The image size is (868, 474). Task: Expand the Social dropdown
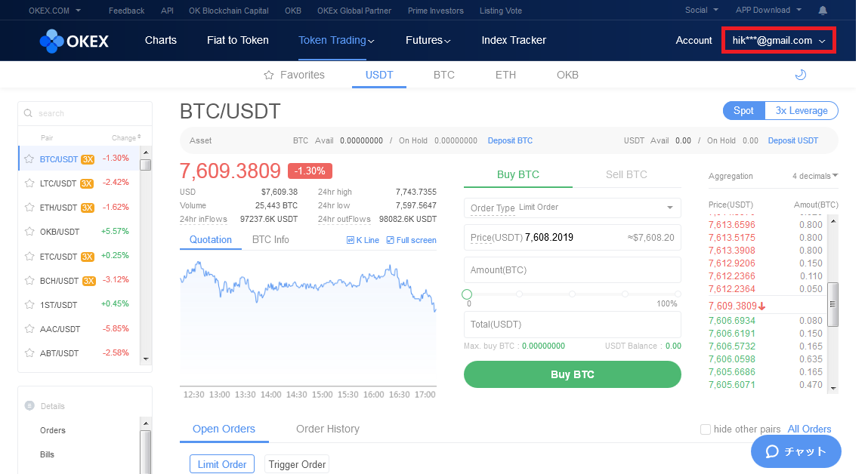pos(701,10)
